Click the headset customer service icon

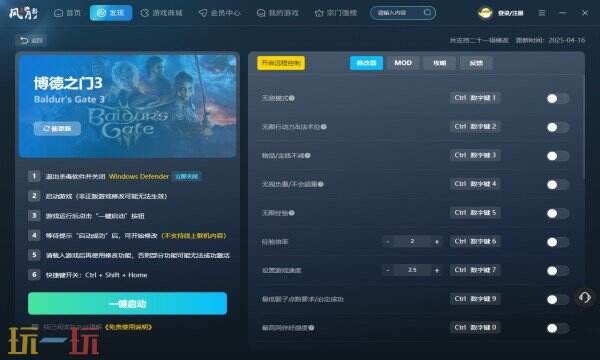pos(584,297)
